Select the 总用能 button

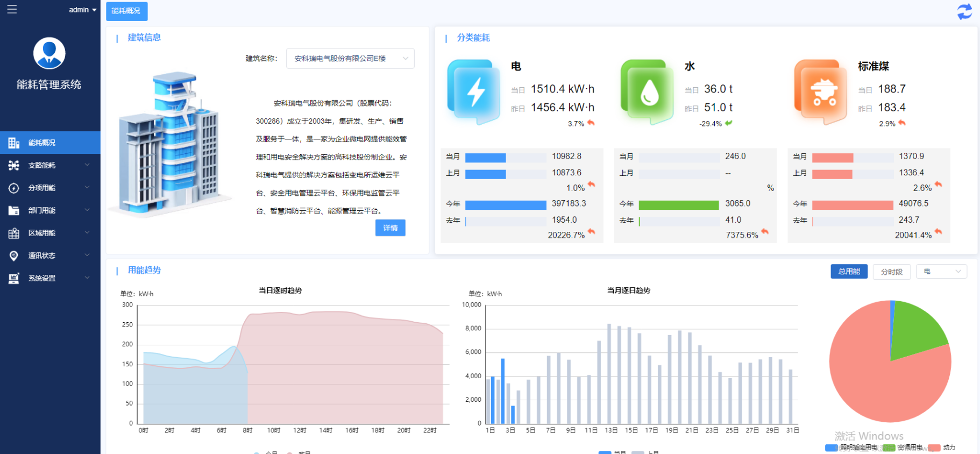click(x=849, y=272)
